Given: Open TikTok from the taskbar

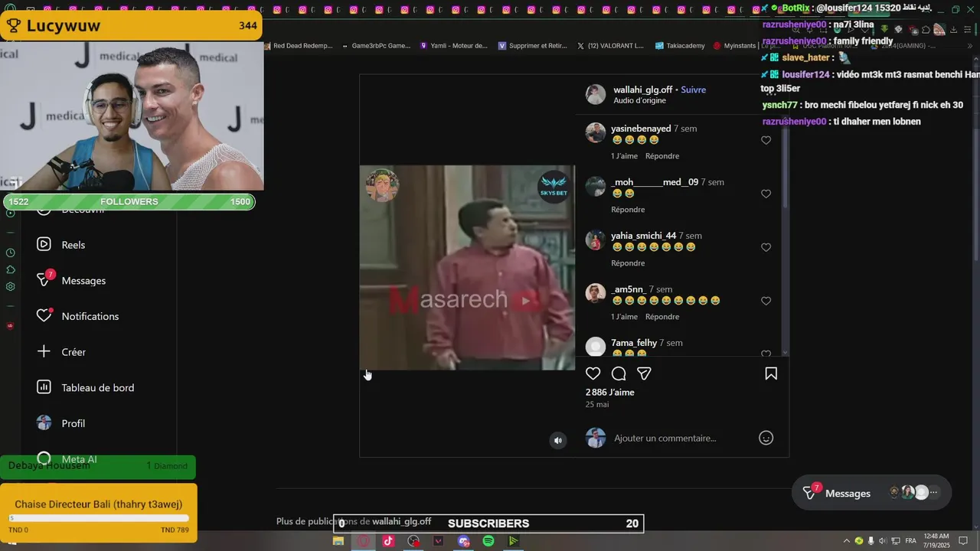Looking at the screenshot, I should [x=388, y=541].
